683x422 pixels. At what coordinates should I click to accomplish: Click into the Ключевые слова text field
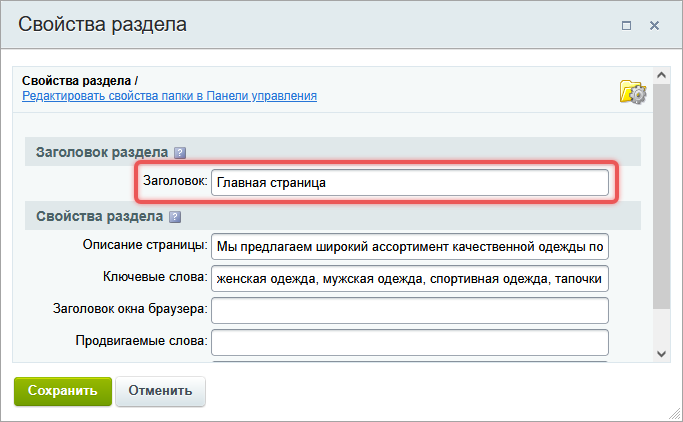409,278
